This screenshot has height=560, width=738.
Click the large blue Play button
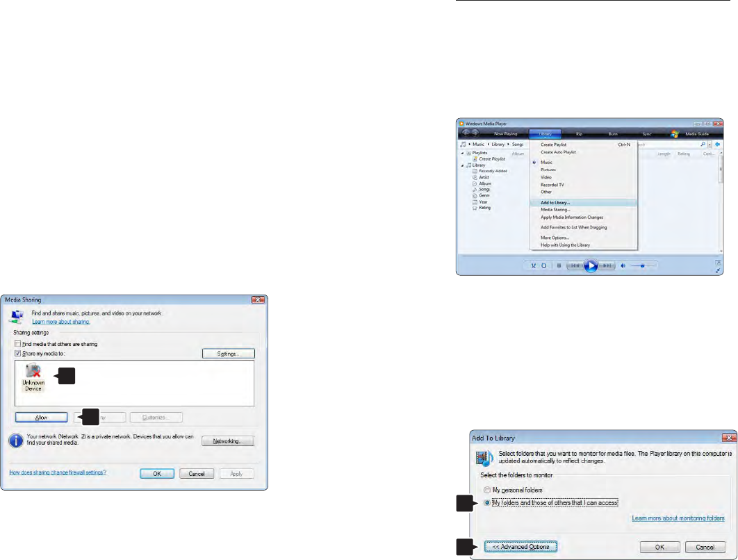[591, 266]
